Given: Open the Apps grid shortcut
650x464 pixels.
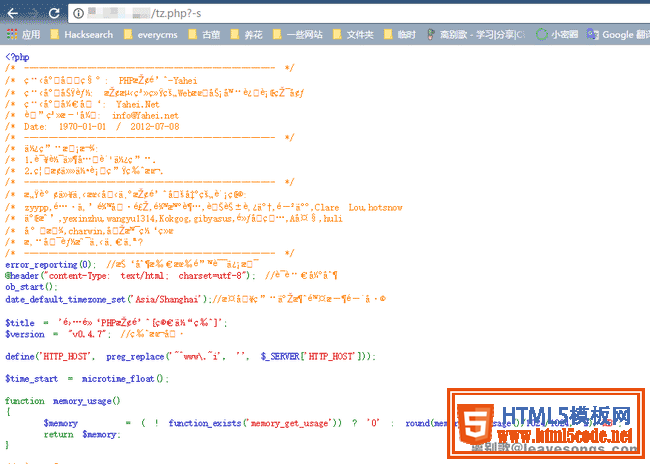Looking at the screenshot, I should click(24, 34).
